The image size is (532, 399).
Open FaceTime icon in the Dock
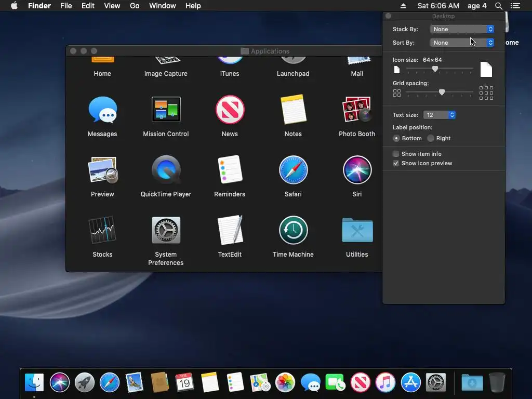coord(335,382)
